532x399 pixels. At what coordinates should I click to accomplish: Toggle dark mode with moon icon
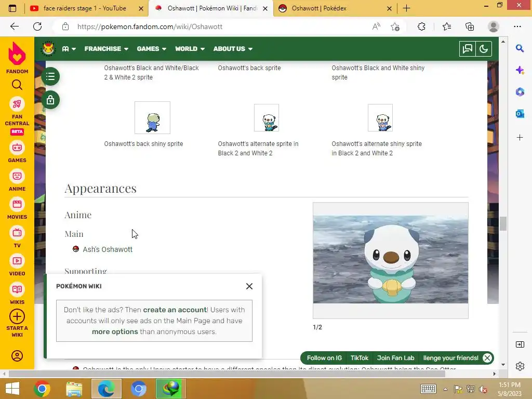[x=484, y=49]
